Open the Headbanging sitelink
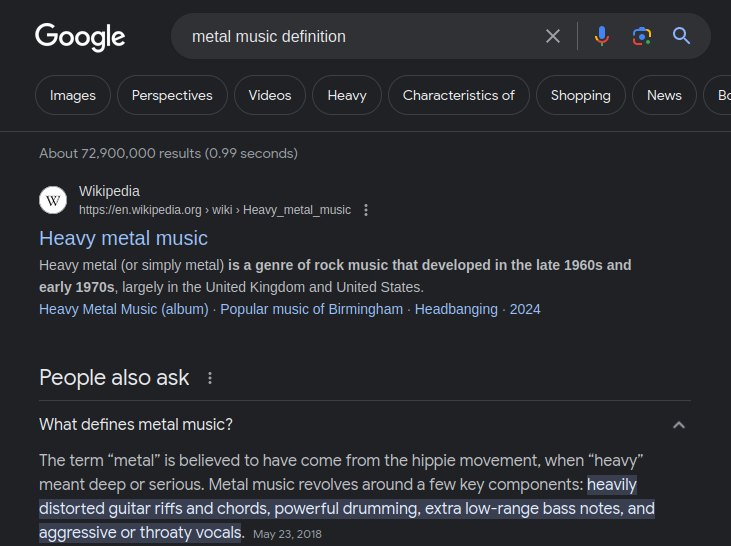731x546 pixels. [456, 309]
